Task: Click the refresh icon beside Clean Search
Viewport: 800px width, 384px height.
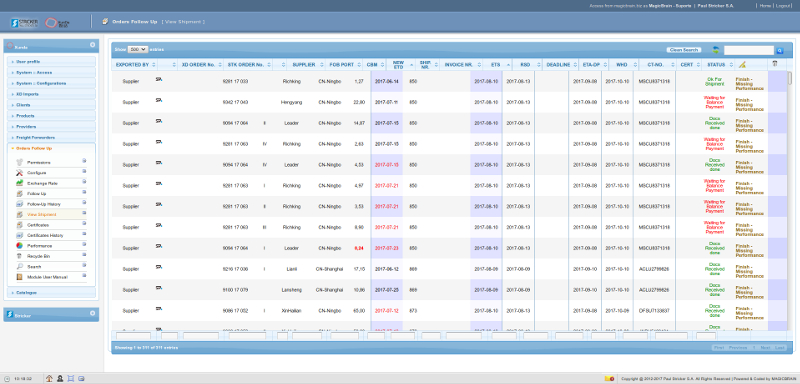Action: tap(716, 50)
